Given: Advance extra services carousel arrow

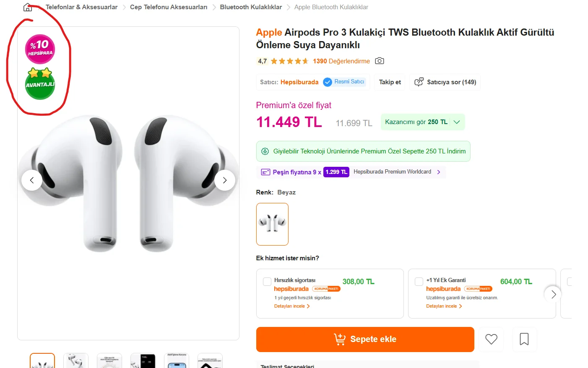Looking at the screenshot, I should coord(553,294).
